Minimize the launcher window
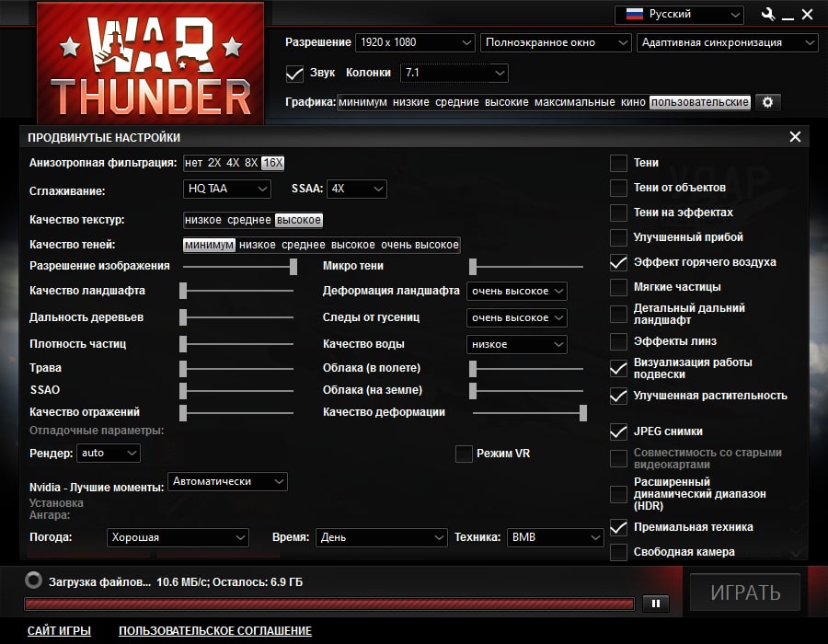The image size is (828, 644). 788,16
